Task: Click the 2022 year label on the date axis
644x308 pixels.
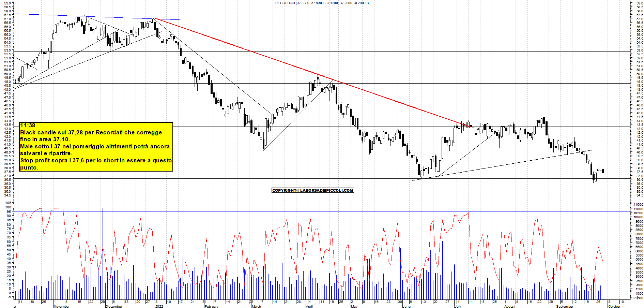Action: click(159, 306)
